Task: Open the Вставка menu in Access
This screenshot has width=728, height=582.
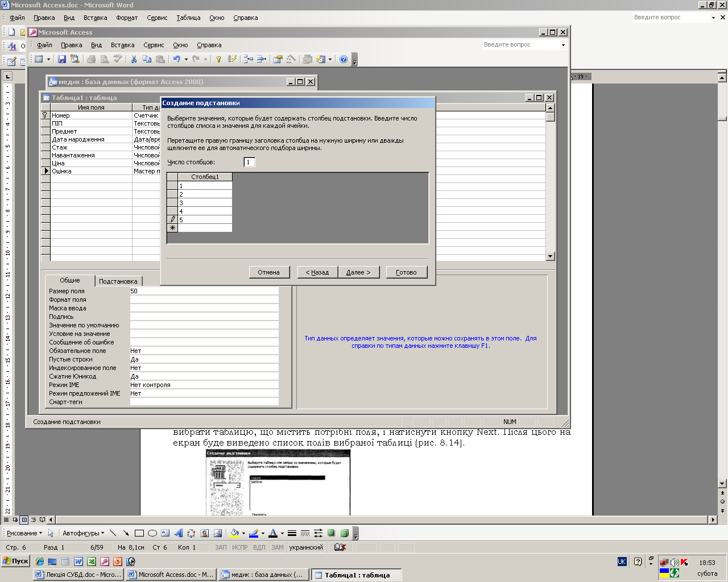Action: coord(123,45)
